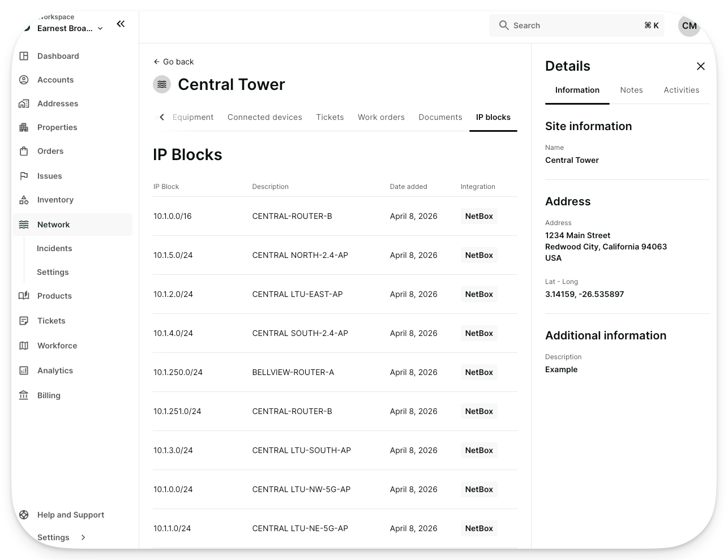The width and height of the screenshot is (728, 560).
Task: Click the Issues flag icon
Action: click(24, 176)
